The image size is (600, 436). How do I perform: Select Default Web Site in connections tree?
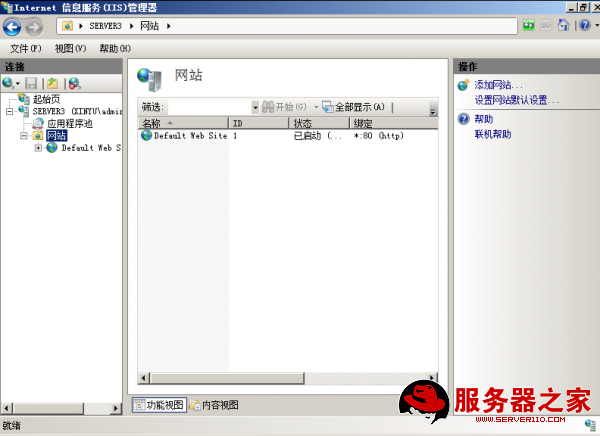pyautogui.click(x=91, y=148)
